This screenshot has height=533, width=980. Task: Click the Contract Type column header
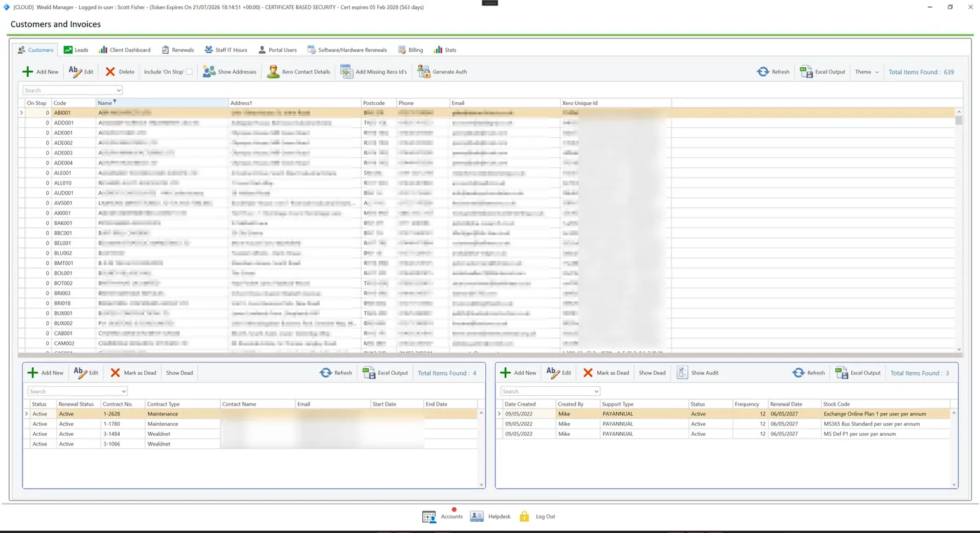point(182,404)
